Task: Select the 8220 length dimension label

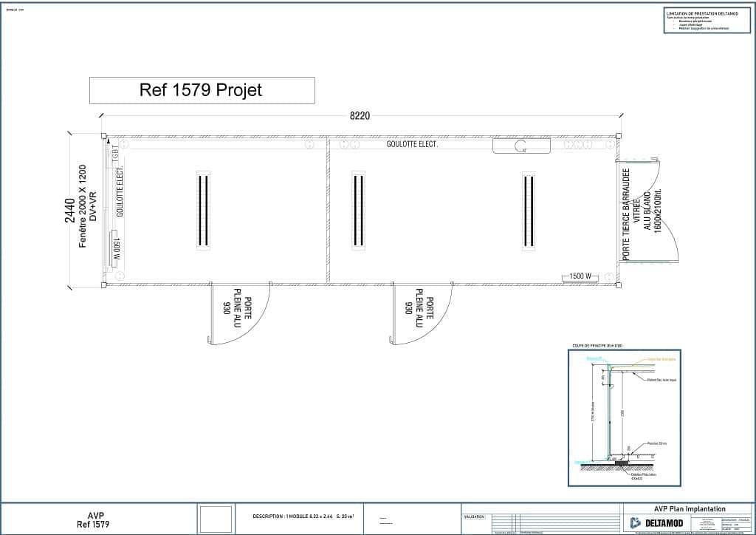Action: [x=360, y=116]
